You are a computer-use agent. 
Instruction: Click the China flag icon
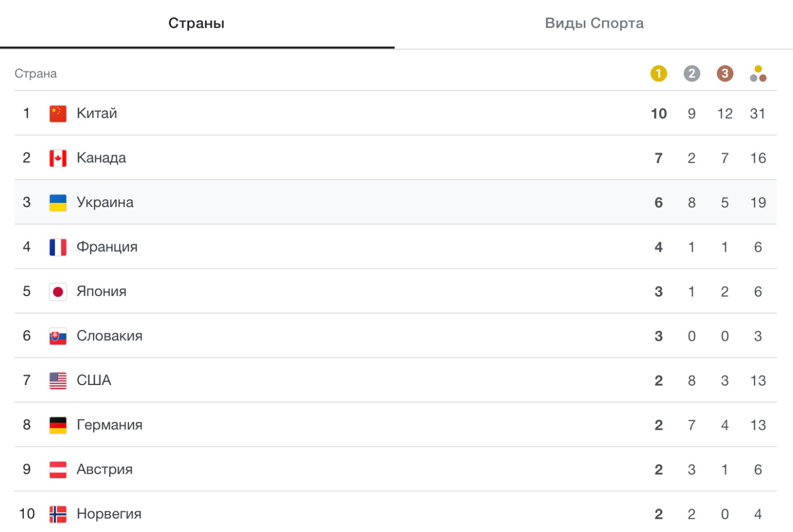pos(58,113)
